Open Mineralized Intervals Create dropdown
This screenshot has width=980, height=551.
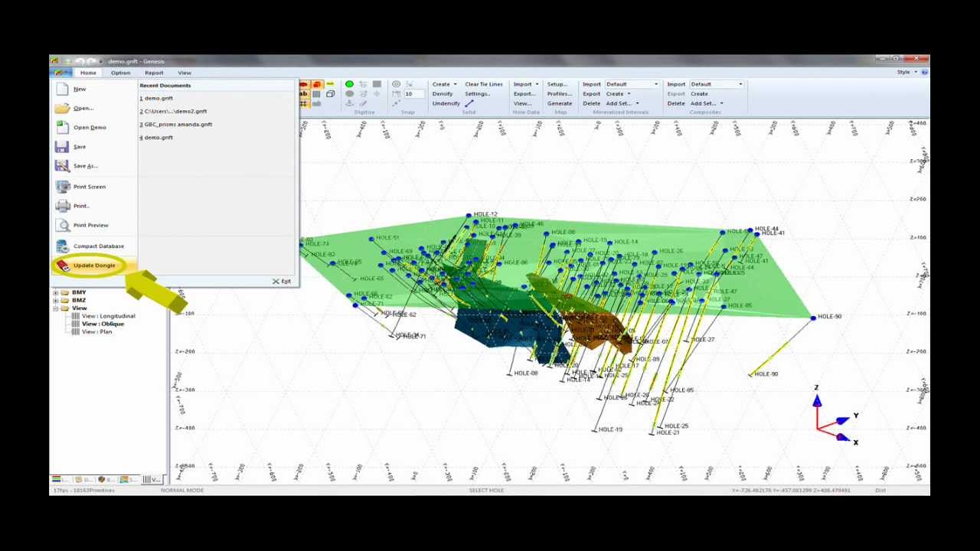pos(619,94)
